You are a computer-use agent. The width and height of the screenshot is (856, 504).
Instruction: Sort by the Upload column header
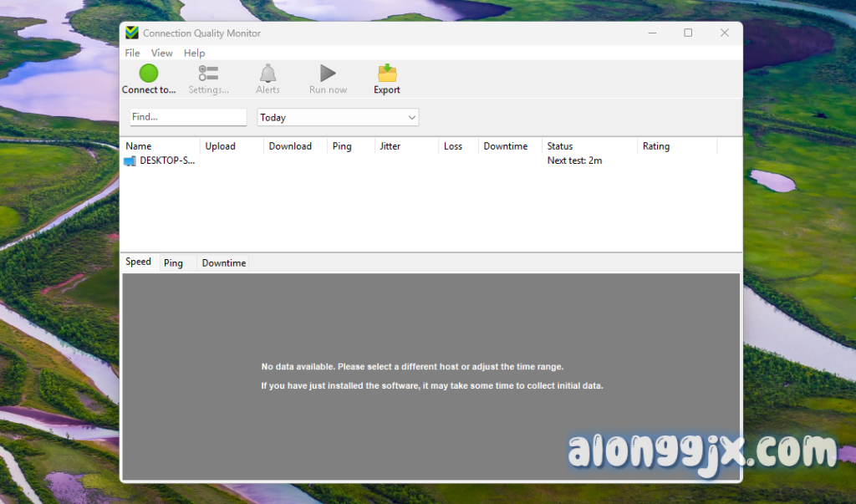tap(221, 146)
